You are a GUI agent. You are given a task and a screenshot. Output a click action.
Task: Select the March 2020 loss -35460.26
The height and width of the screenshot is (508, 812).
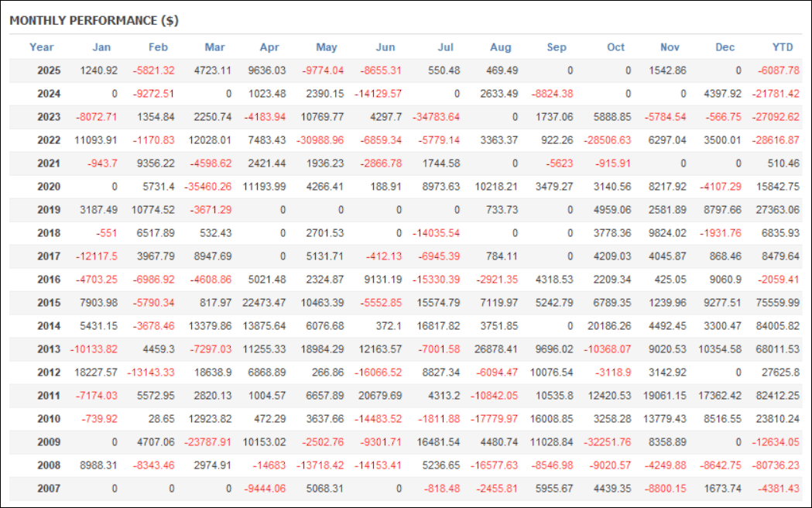coord(205,187)
